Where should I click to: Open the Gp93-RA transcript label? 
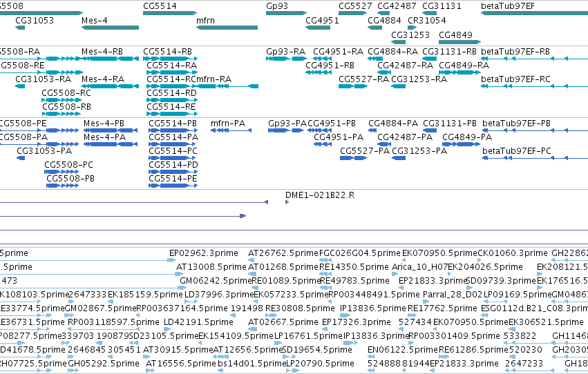pos(286,51)
